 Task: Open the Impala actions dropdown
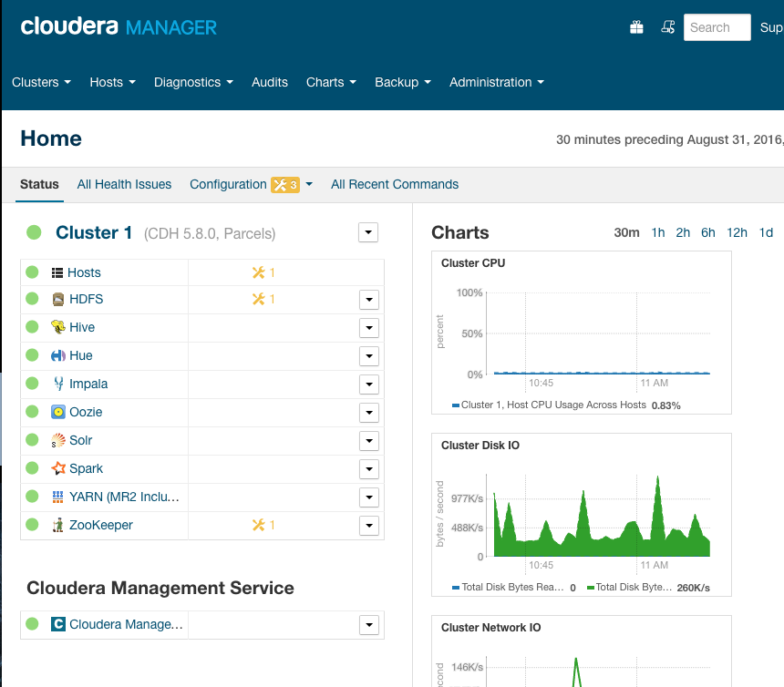click(x=369, y=385)
